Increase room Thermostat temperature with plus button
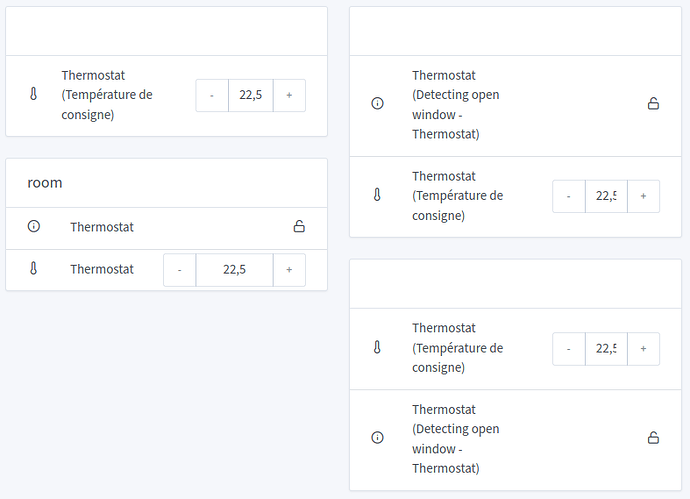The height and width of the screenshot is (499, 690). [289, 270]
